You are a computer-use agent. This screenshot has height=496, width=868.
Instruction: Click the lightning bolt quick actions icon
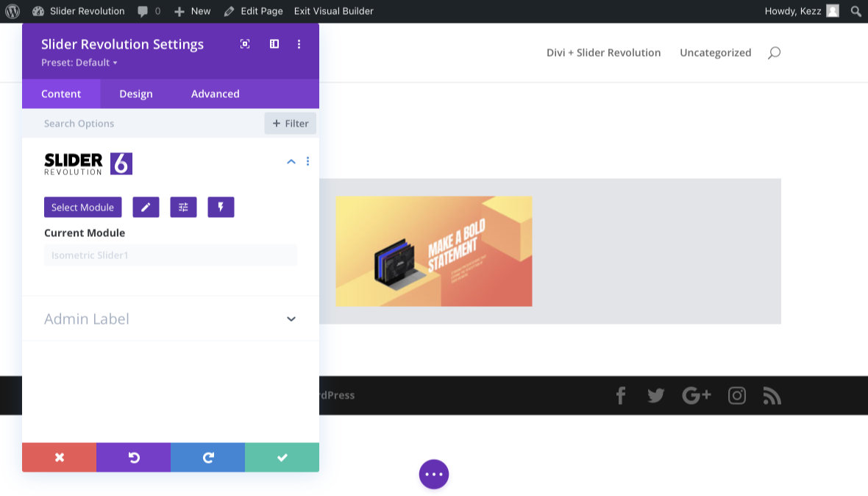pos(221,207)
